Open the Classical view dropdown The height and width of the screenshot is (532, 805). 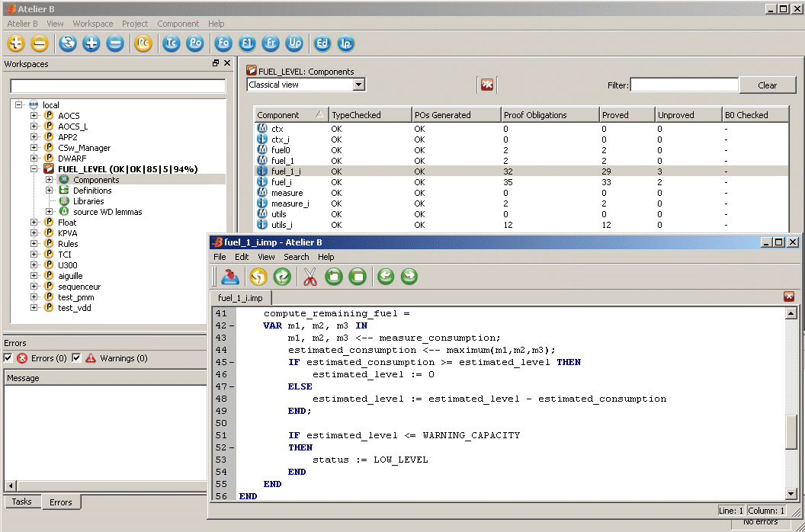(x=358, y=85)
